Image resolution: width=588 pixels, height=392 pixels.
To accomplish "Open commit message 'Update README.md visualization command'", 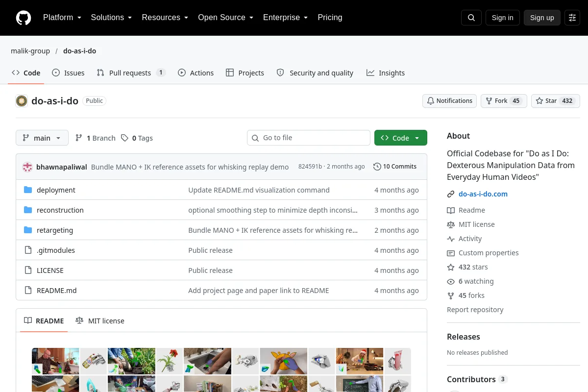I will tap(259, 190).
